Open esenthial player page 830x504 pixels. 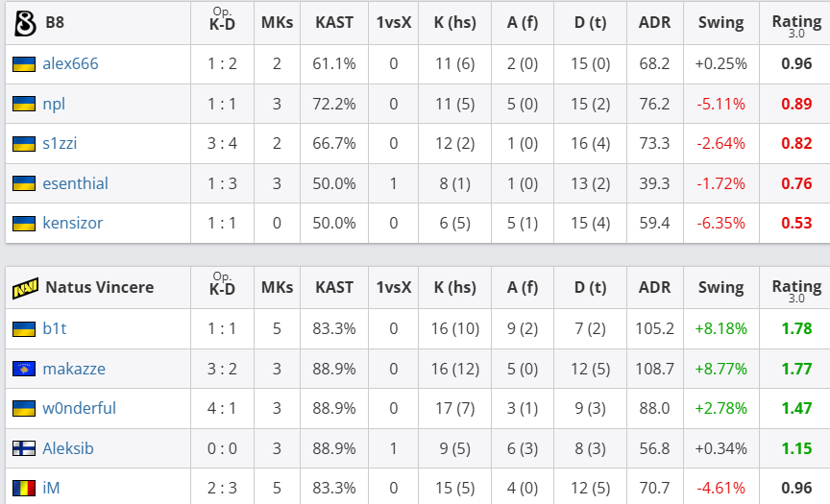[x=75, y=183]
